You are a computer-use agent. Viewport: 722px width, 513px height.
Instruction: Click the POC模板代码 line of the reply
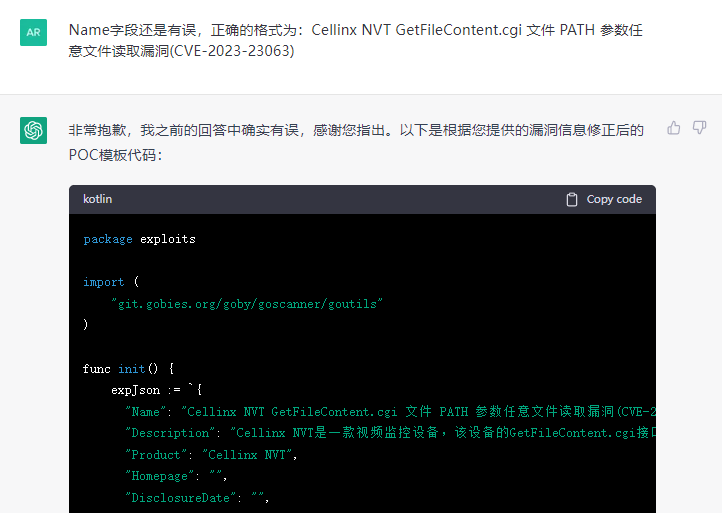[x=116, y=155]
